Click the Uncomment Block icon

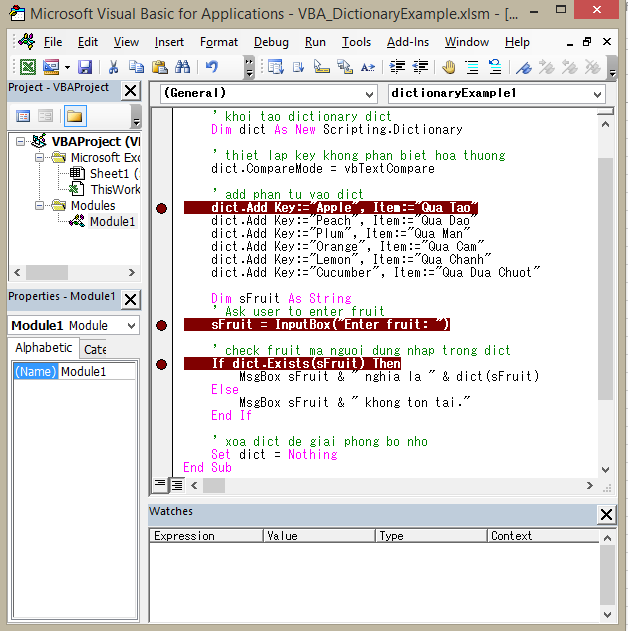pyautogui.click(x=495, y=67)
